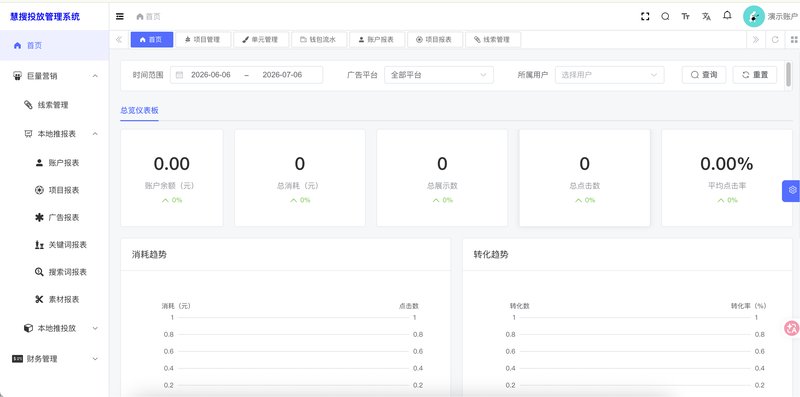Viewport: 800px width, 397px height.
Task: Open the language translation icon
Action: tap(706, 16)
